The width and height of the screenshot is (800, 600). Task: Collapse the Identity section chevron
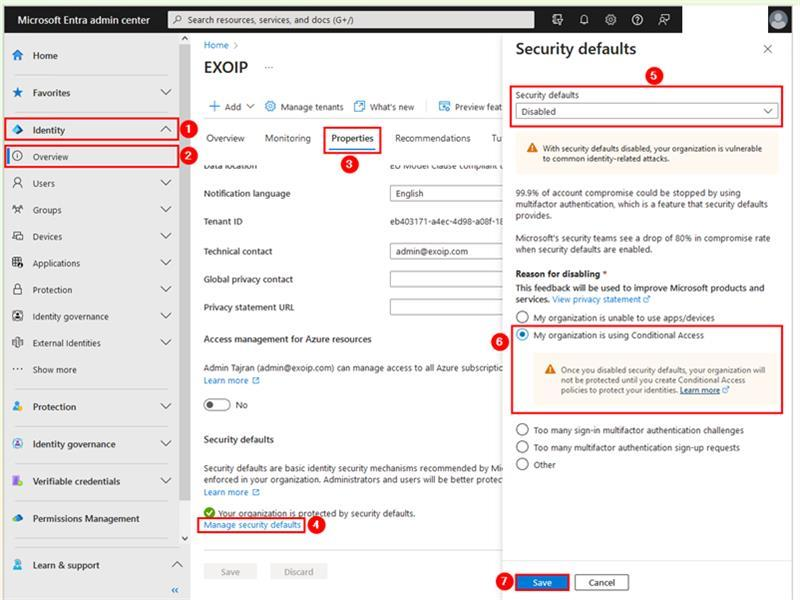[x=166, y=130]
